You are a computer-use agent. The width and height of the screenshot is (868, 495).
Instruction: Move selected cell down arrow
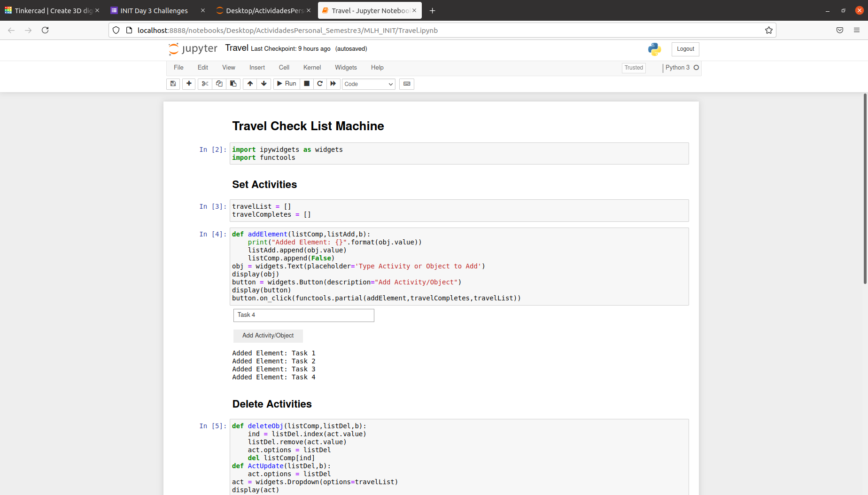coord(264,84)
